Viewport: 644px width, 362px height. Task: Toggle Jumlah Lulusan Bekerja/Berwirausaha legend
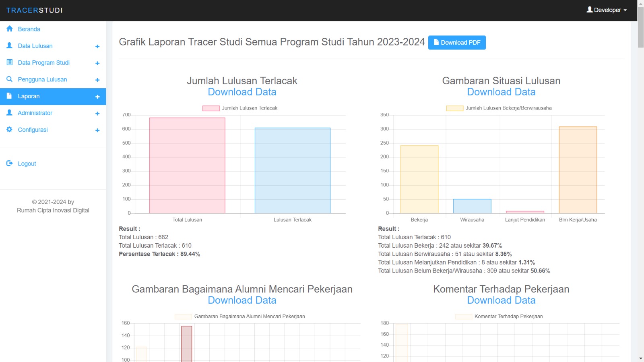[x=499, y=108]
